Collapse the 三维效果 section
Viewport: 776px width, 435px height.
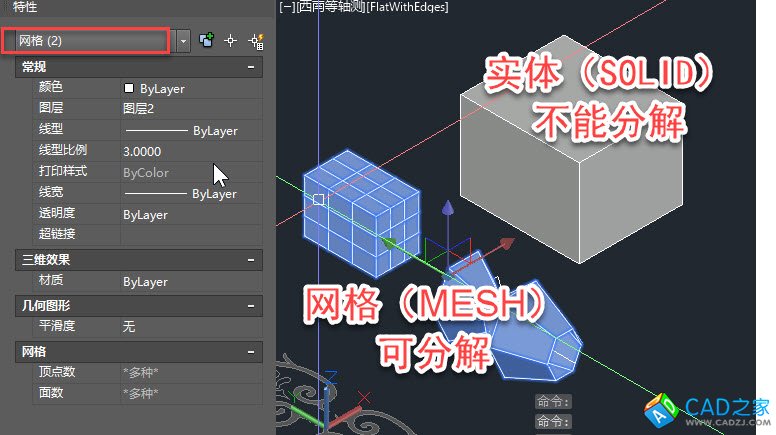tap(250, 260)
